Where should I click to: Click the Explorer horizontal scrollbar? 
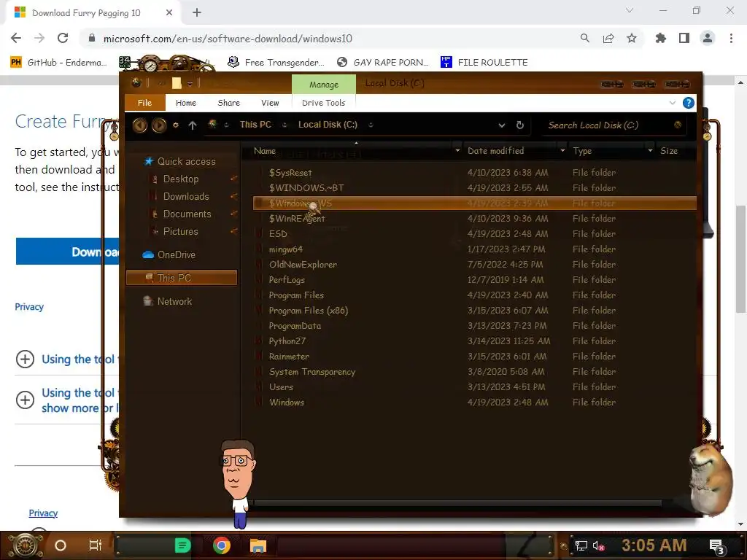coord(457,503)
